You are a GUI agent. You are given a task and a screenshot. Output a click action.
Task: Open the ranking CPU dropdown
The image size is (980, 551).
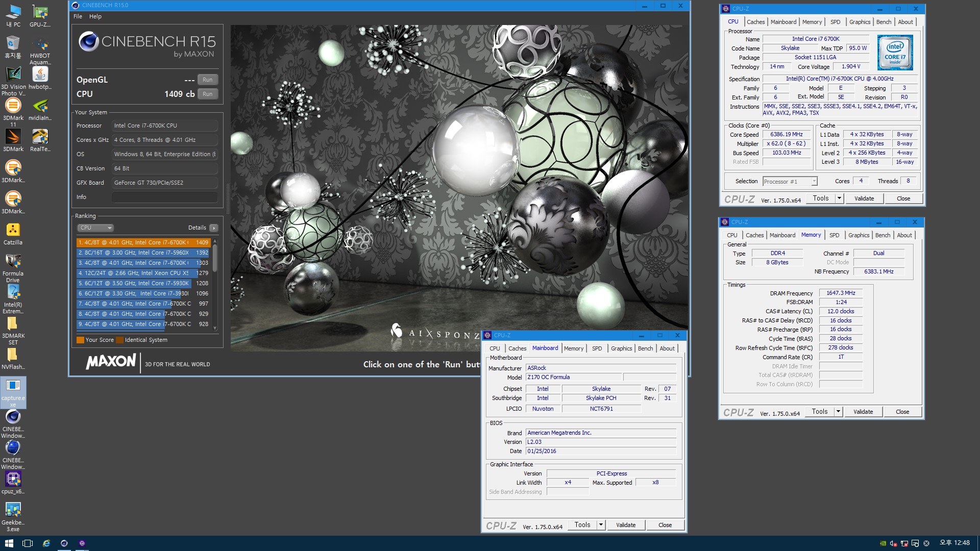pos(95,228)
